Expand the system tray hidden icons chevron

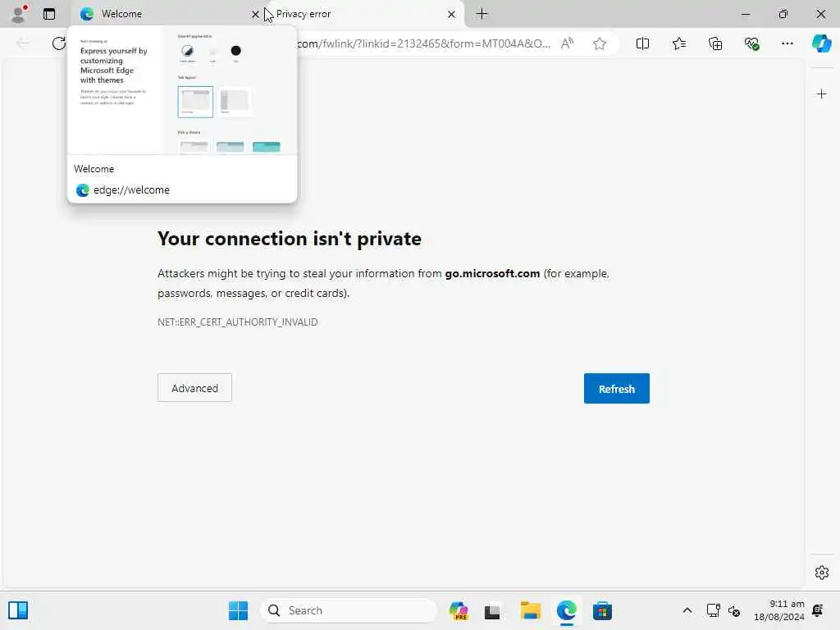tap(687, 610)
